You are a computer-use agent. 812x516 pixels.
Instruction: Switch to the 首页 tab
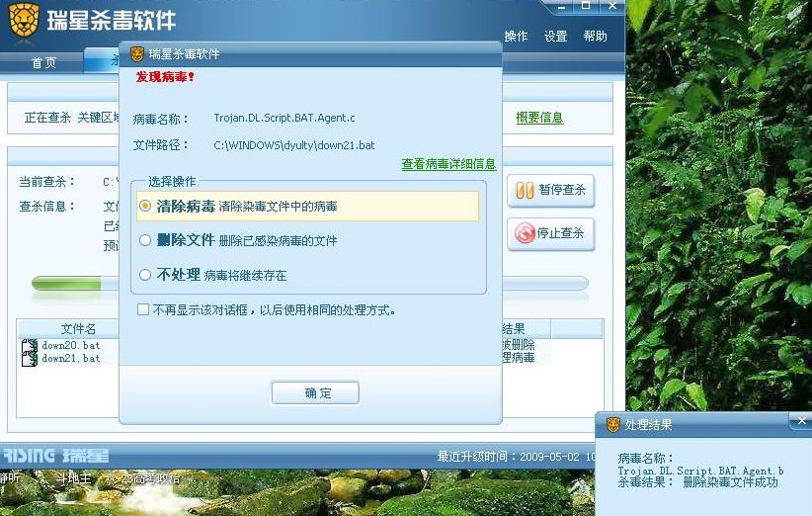pyautogui.click(x=43, y=62)
